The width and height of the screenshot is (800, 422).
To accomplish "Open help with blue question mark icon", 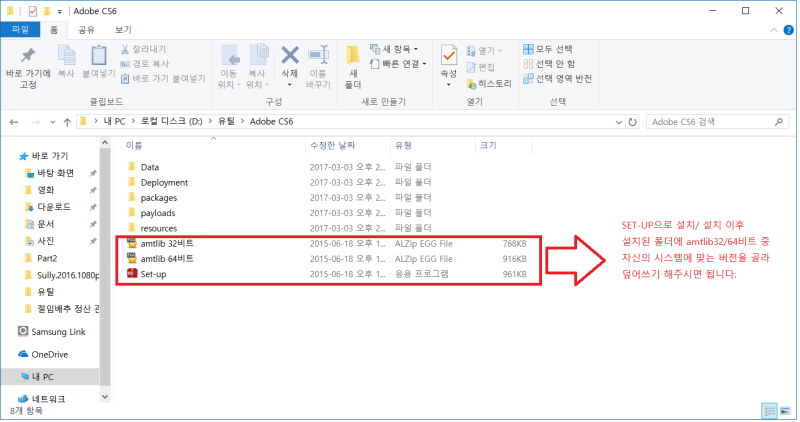I will pyautogui.click(x=788, y=31).
